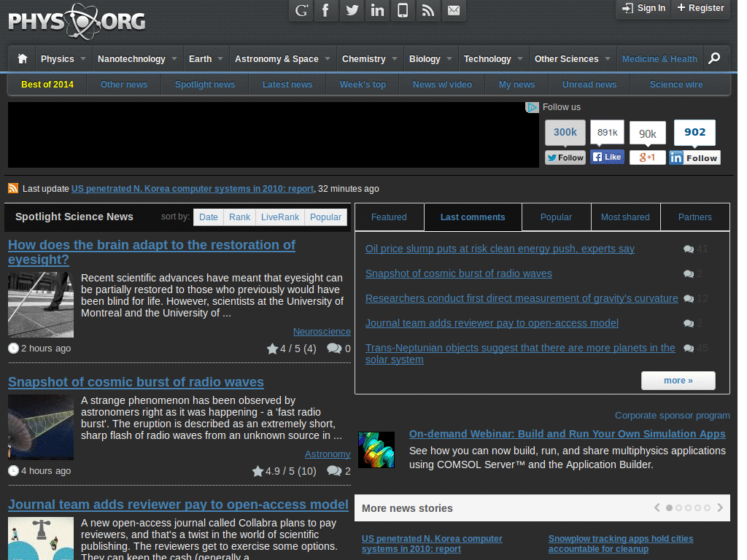Open the Twitter icon in the social bar

tap(352, 10)
